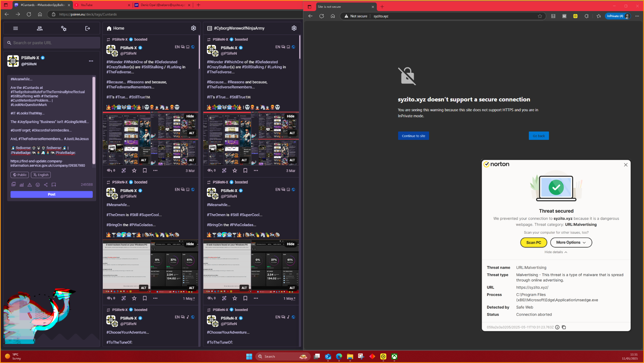Favourite the Home column 1 May post
The width and height of the screenshot is (644, 363).
pyautogui.click(x=134, y=298)
